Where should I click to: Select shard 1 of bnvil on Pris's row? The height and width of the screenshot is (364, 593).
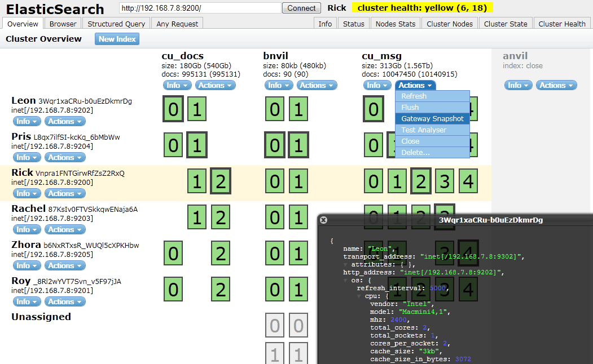298,145
